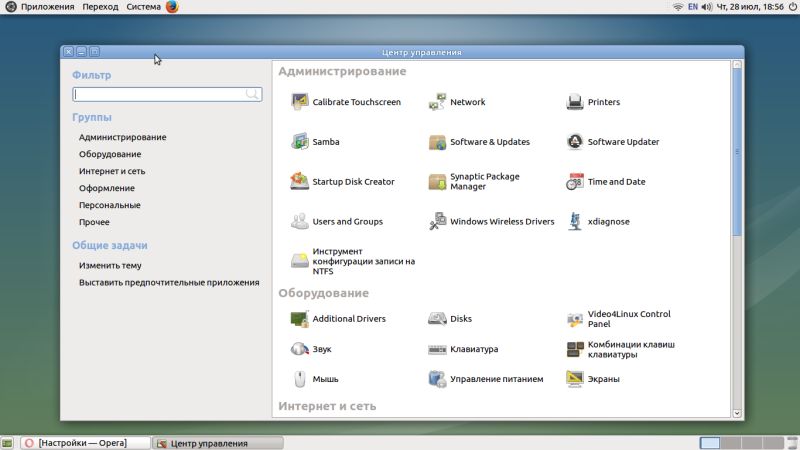Screen dimensions: 800x450
Task: Open the Клавиатура keyboard icon
Action: pos(437,349)
